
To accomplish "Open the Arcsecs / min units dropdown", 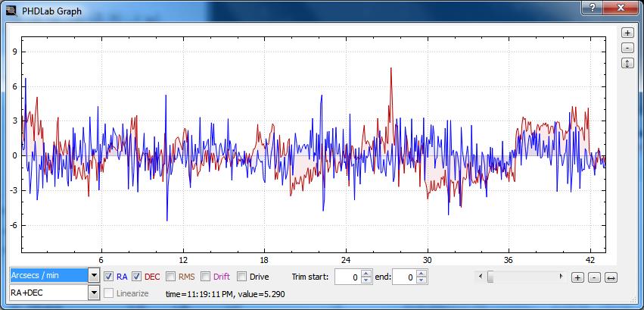I will [94, 275].
